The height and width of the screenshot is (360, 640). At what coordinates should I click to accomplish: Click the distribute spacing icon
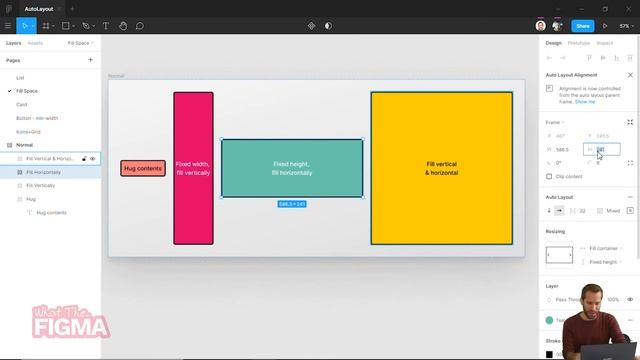tap(630, 58)
